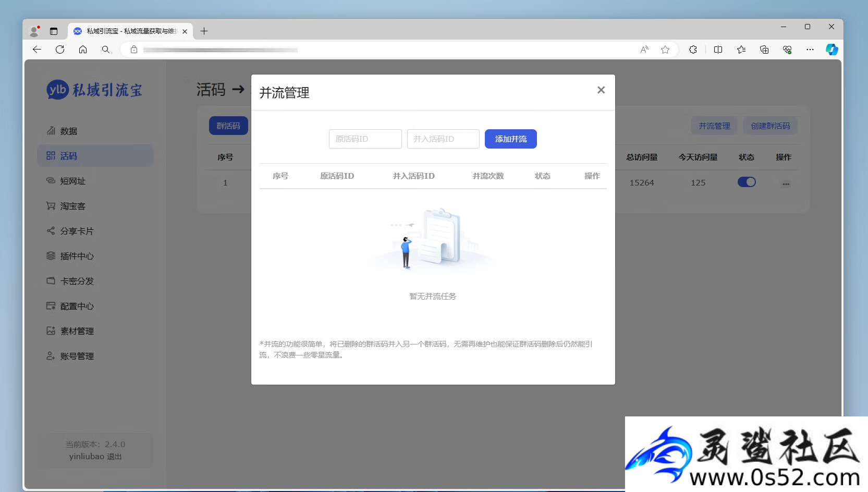Go back with the browser back arrow

tap(36, 50)
